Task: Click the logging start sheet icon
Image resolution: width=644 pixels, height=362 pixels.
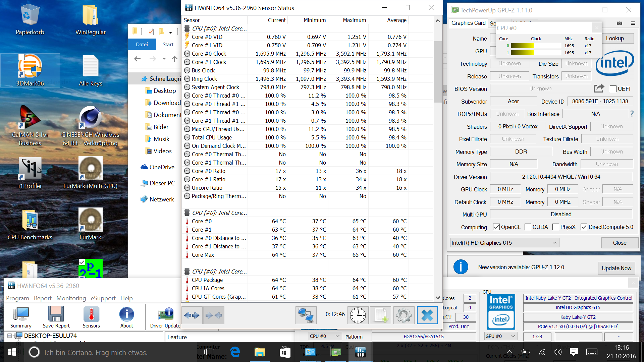Action: [x=381, y=315]
